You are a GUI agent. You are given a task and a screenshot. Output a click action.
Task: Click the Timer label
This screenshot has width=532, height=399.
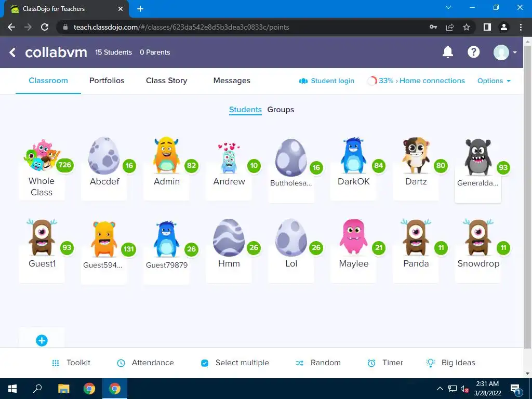(x=393, y=363)
